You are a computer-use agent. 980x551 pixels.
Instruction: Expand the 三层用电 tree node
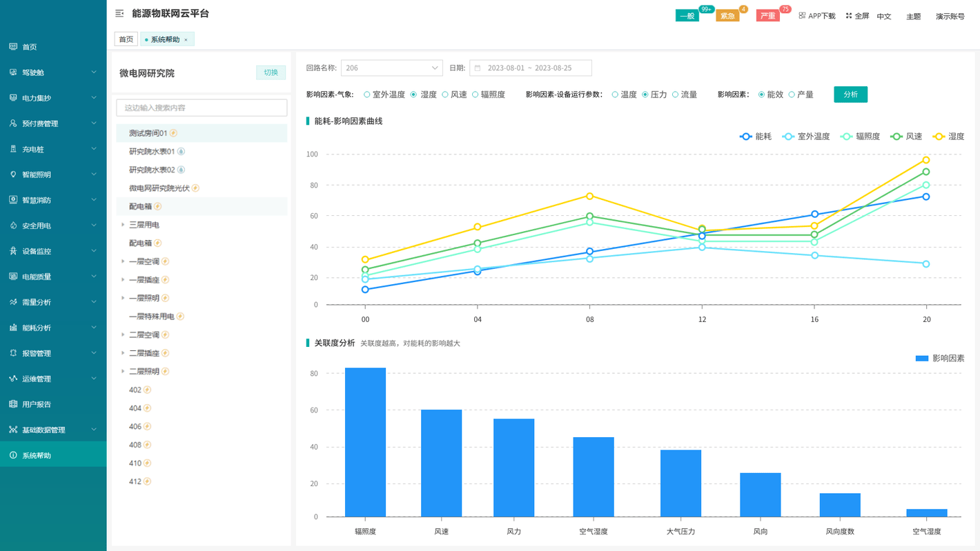123,225
